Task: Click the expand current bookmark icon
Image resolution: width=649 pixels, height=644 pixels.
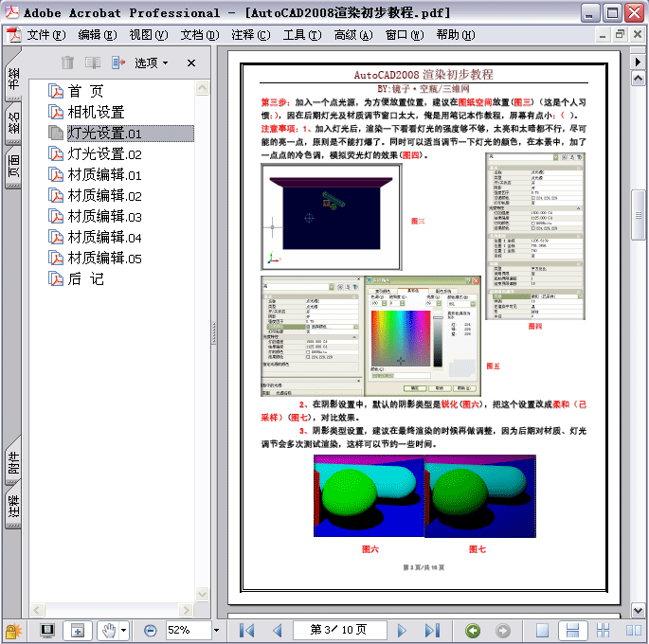Action: click(118, 63)
